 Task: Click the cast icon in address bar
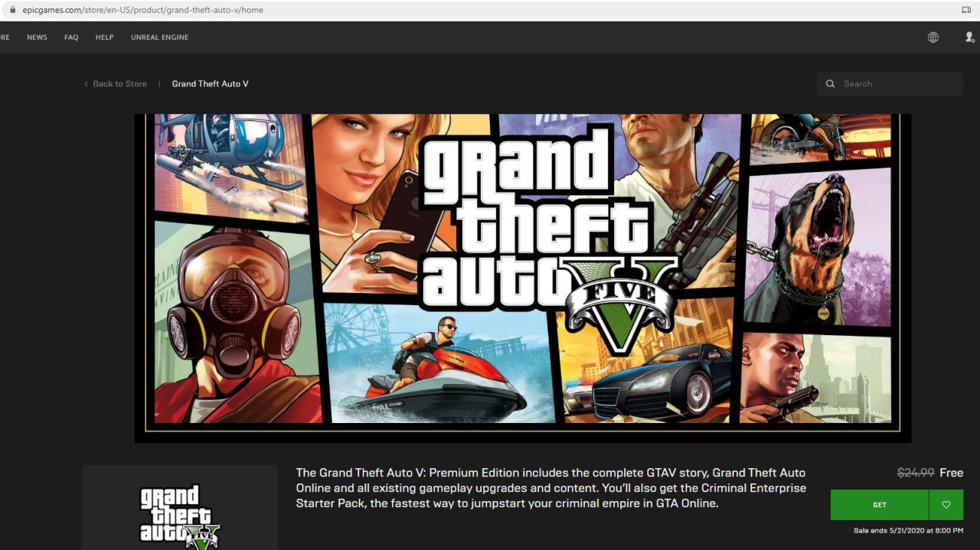965,11
